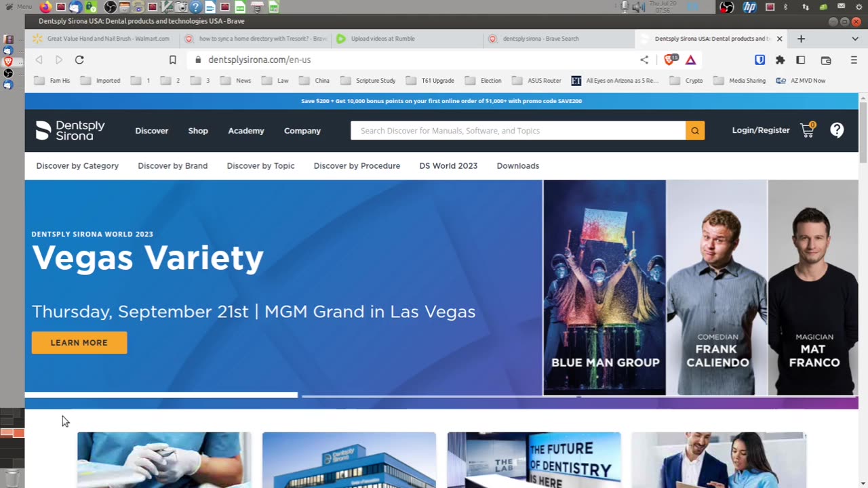Open the Linux Mint Menu
This screenshot has width=868, height=488.
[x=18, y=6]
